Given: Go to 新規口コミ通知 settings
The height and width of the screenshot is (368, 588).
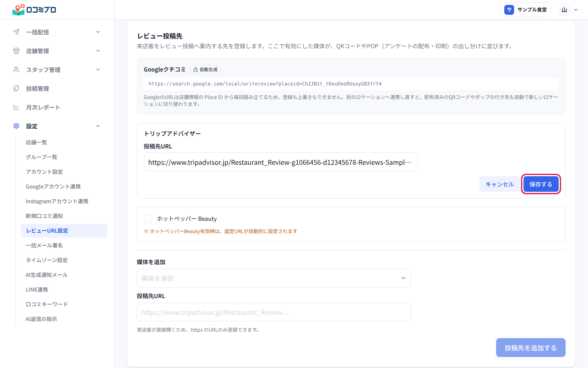Looking at the screenshot, I should tap(64, 216).
